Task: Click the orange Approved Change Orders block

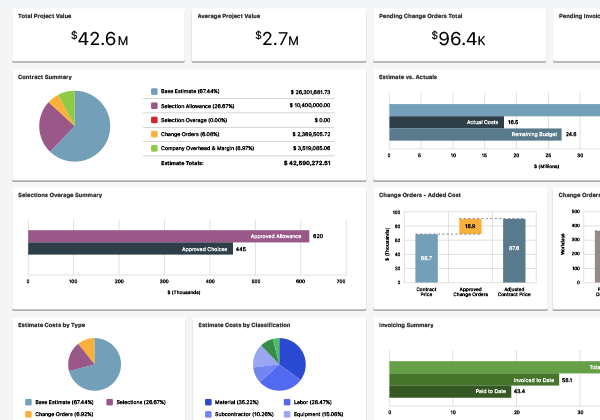Action: click(470, 226)
